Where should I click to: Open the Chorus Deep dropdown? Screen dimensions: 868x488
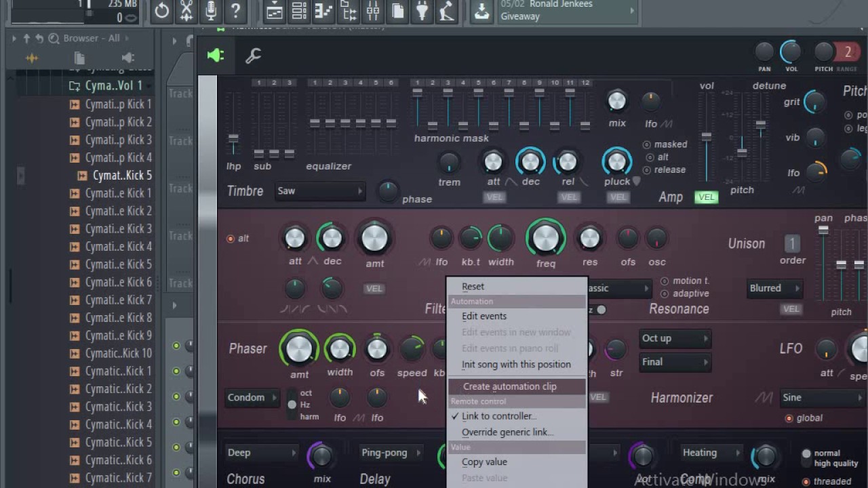[x=261, y=453]
